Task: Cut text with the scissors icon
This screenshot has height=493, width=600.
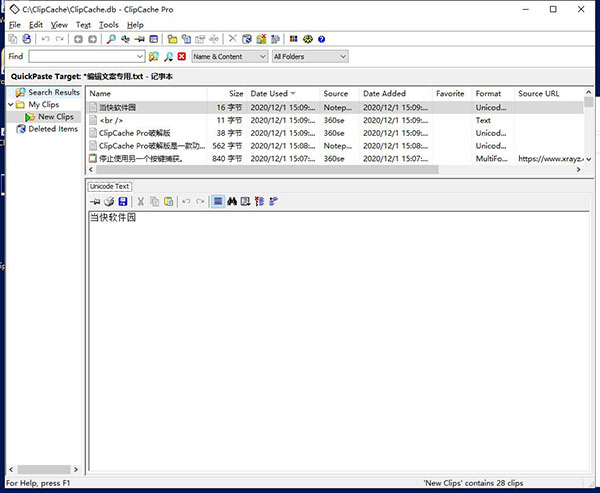Action: (x=141, y=201)
